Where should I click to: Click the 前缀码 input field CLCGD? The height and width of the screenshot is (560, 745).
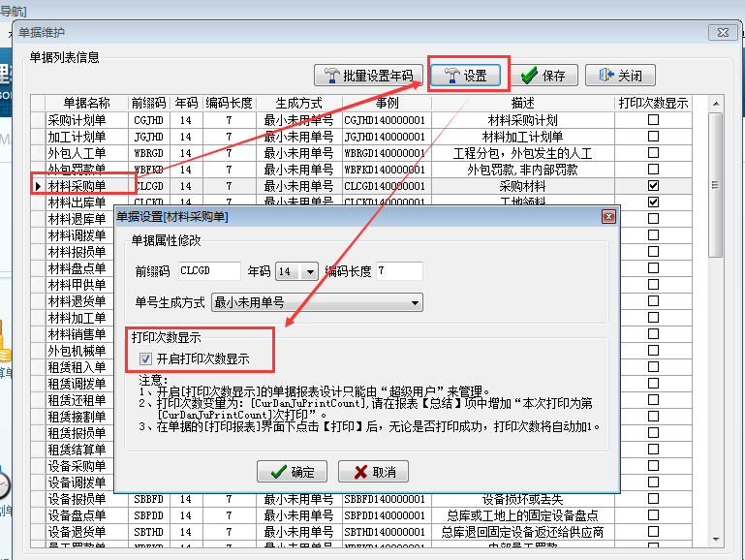pyautogui.click(x=207, y=271)
